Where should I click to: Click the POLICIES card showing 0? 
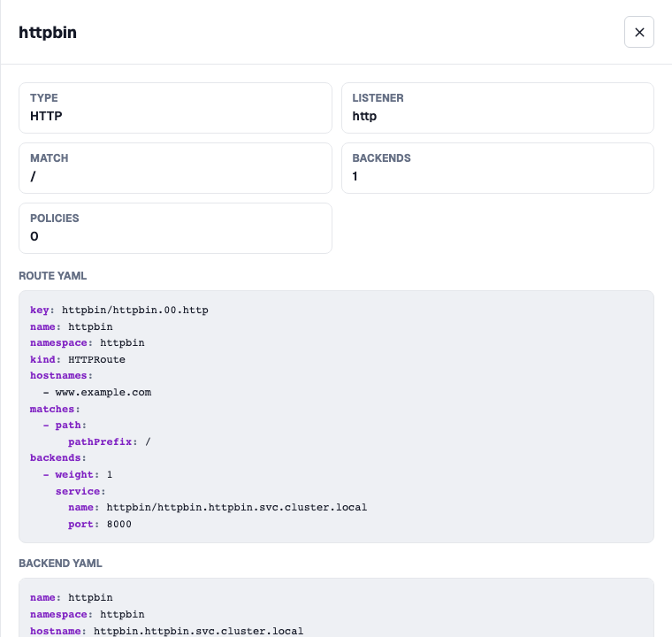tap(175, 227)
